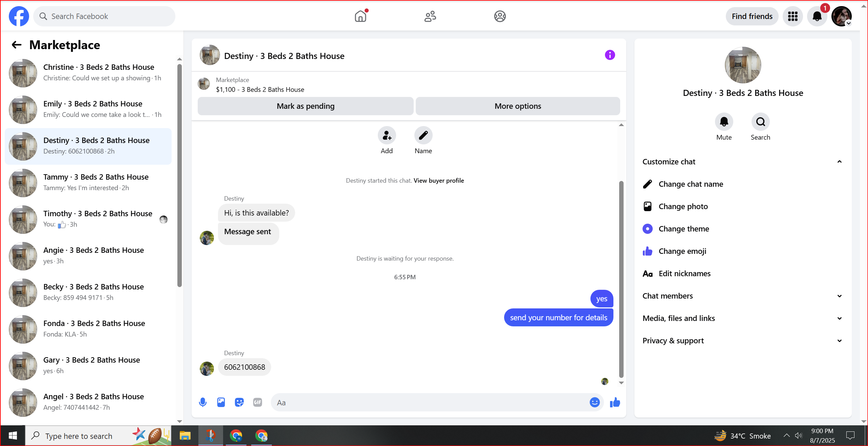Image resolution: width=868 pixels, height=446 pixels.
Task: Open the volume control in system tray
Action: coord(799,435)
